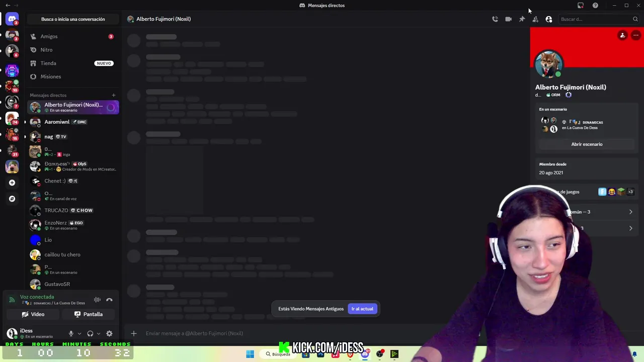Open the Discord home direct messages icon
Viewport: 644px width, 362px height.
(x=12, y=19)
